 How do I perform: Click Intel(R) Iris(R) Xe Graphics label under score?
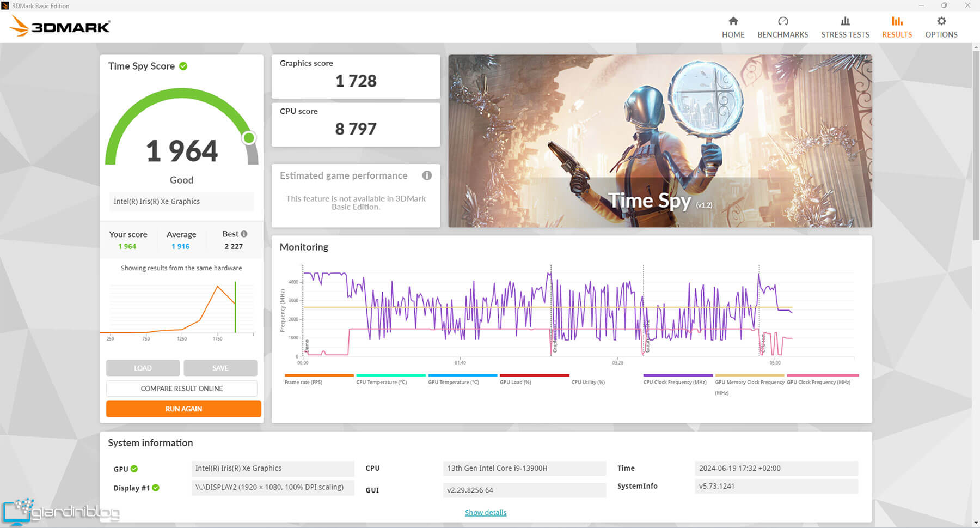tap(181, 201)
